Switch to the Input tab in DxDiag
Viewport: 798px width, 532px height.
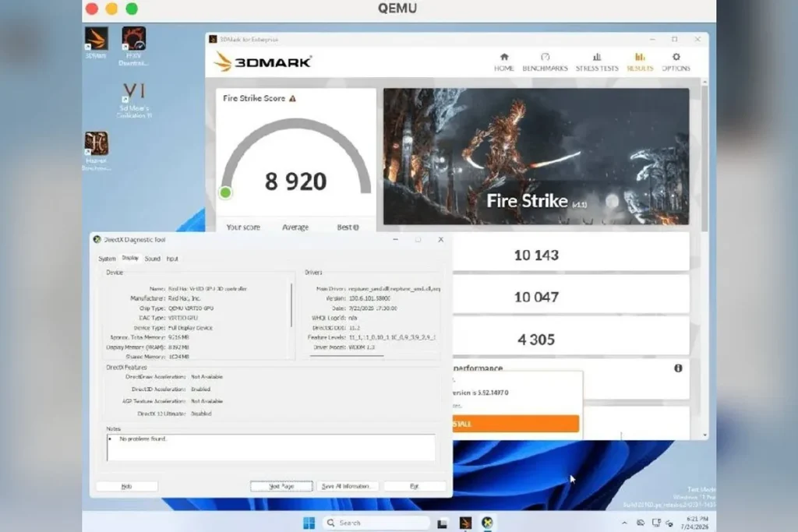tap(172, 259)
